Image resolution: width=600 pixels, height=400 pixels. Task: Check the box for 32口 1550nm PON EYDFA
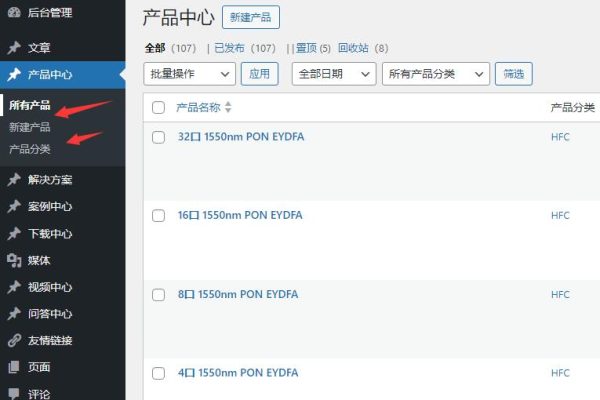click(158, 137)
